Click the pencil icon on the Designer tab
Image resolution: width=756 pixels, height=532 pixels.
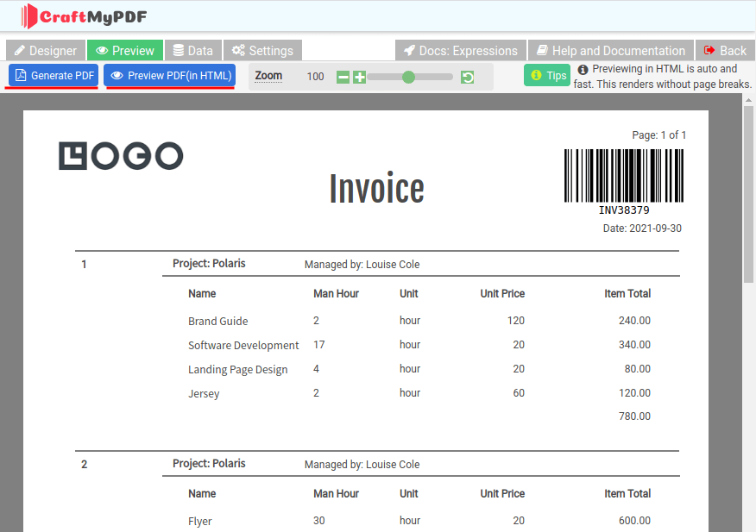tap(22, 50)
